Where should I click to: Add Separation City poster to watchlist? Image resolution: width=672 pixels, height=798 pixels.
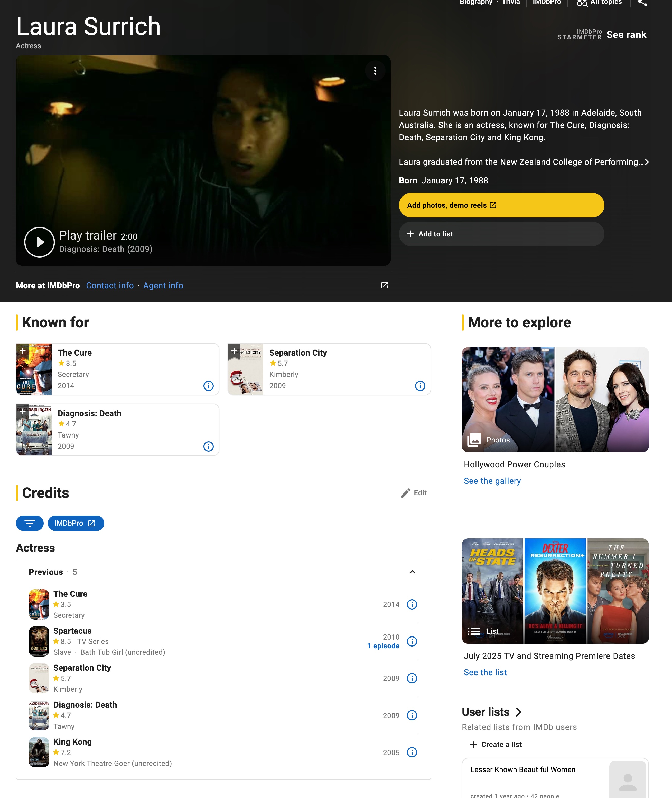tap(234, 351)
